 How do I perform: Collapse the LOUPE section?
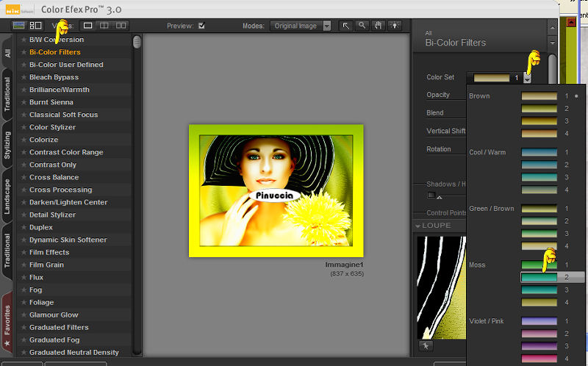pyautogui.click(x=417, y=226)
